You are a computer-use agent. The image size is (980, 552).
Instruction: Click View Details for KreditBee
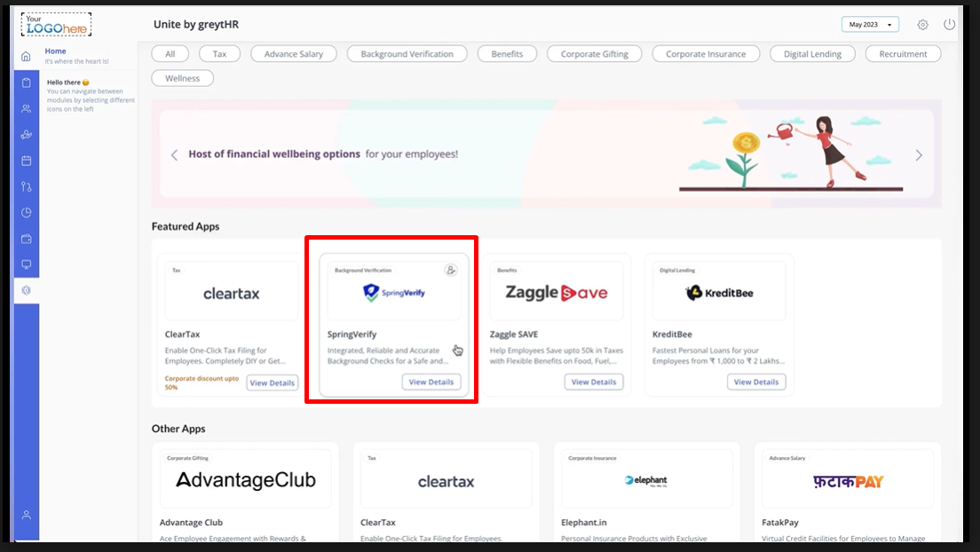(x=756, y=382)
